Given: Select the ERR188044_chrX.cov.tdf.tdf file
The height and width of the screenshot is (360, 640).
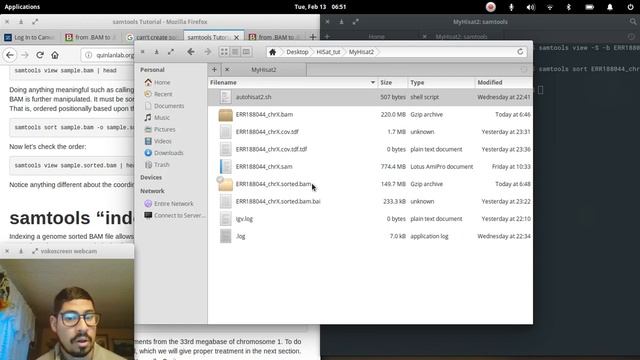Looking at the screenshot, I should [370, 149].
